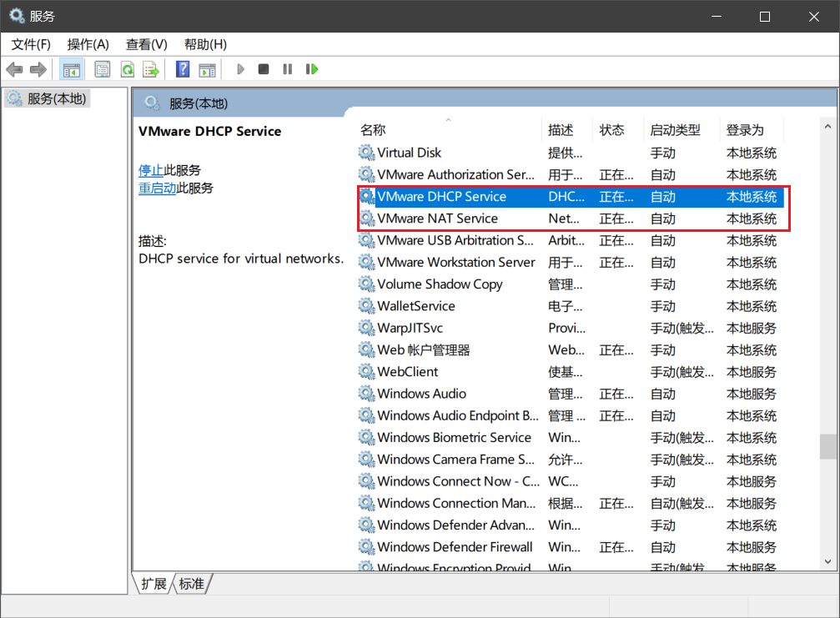
Task: Click gear icon of Volume Shadow Copy
Action: [x=366, y=284]
